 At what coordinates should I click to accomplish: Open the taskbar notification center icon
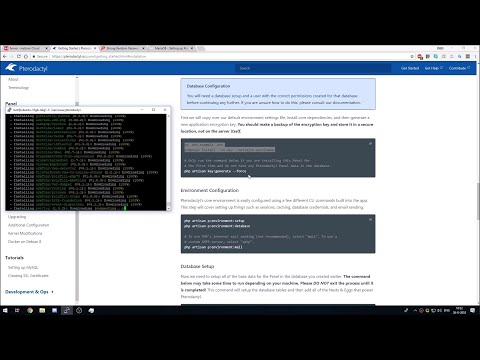coord(473,310)
